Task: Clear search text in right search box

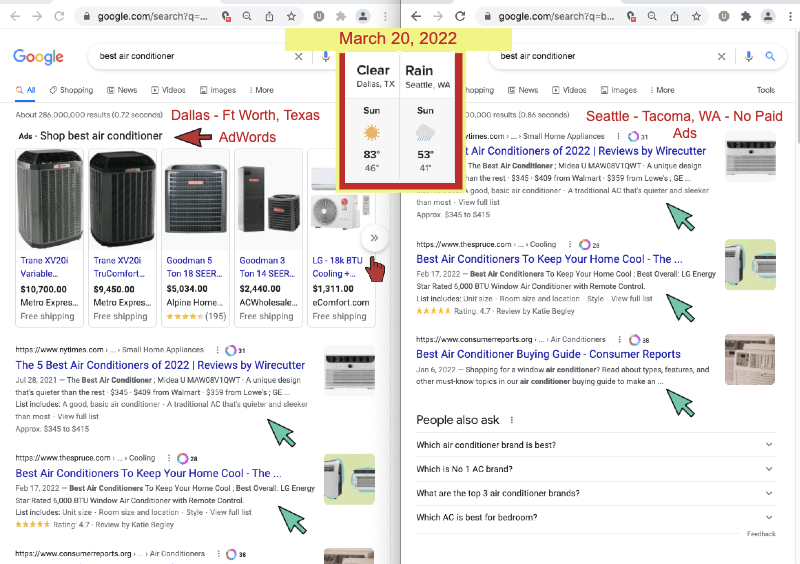Action: (x=721, y=56)
